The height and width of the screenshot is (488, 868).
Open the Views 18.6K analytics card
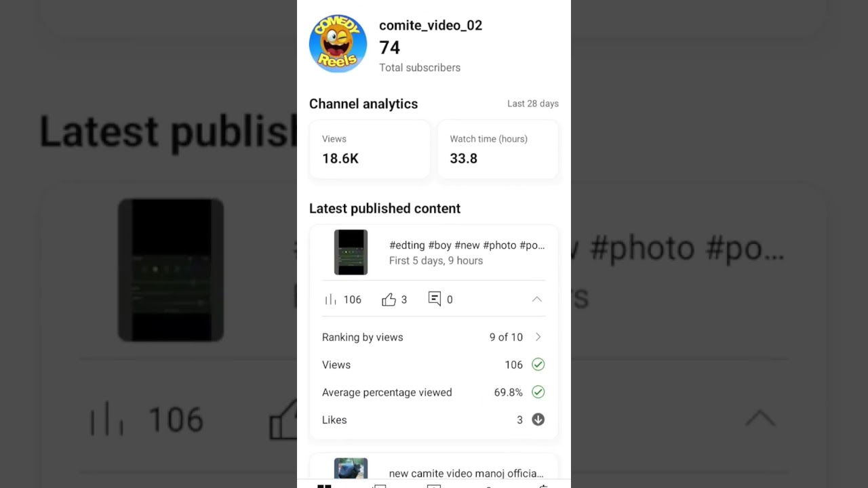(x=370, y=149)
